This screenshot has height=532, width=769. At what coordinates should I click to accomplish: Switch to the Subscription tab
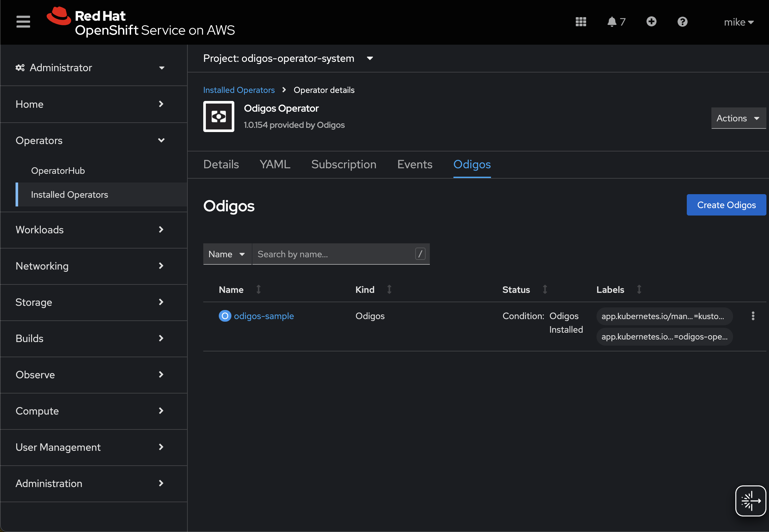(x=343, y=164)
